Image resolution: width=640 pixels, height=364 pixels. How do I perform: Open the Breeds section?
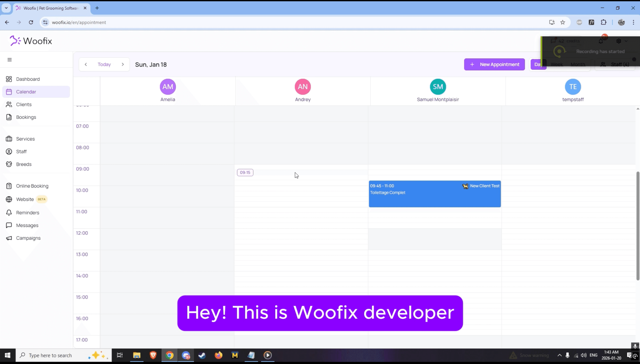[x=24, y=164]
